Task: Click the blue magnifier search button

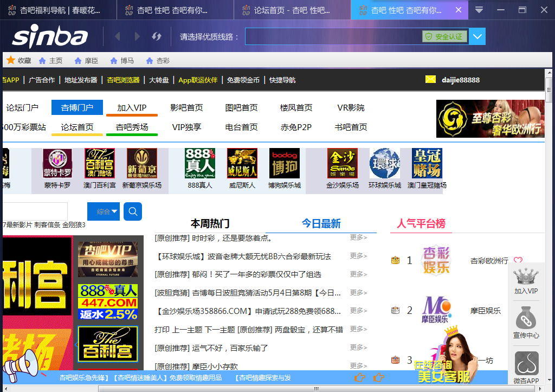Action: pyautogui.click(x=133, y=211)
